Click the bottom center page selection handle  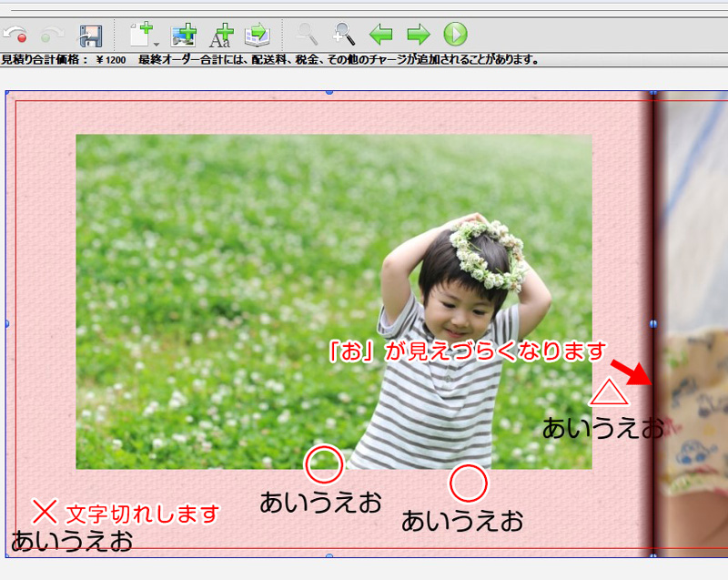[x=329, y=555]
